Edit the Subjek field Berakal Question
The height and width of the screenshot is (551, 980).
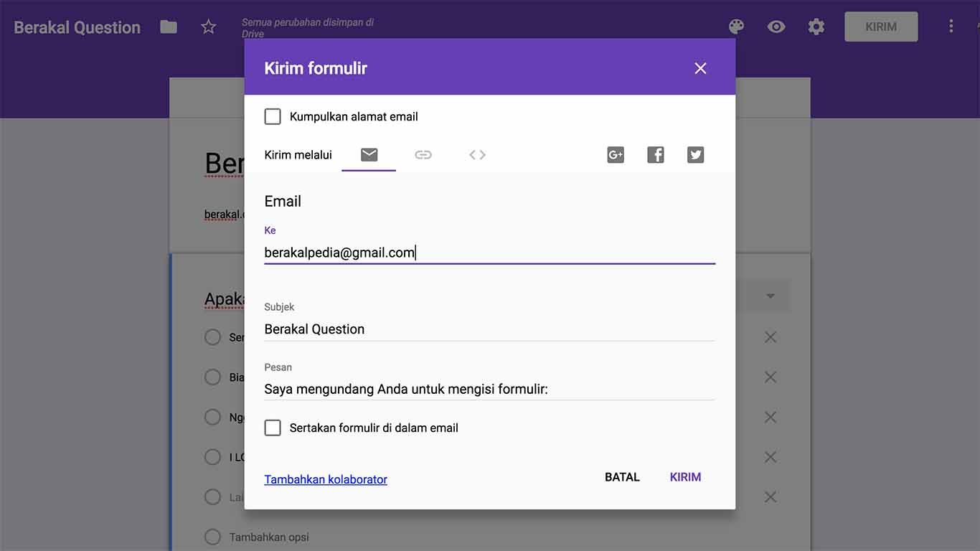490,329
